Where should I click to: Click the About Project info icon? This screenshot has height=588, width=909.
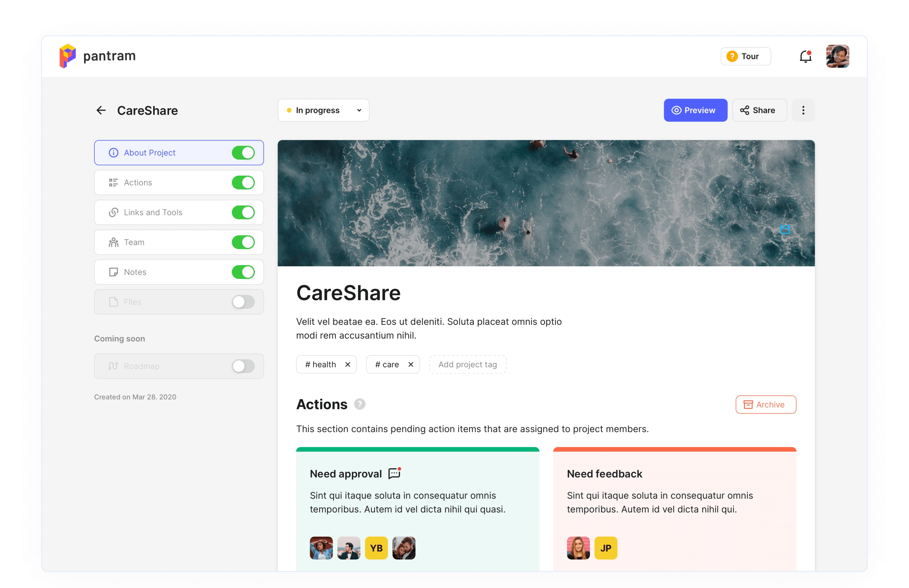[113, 152]
